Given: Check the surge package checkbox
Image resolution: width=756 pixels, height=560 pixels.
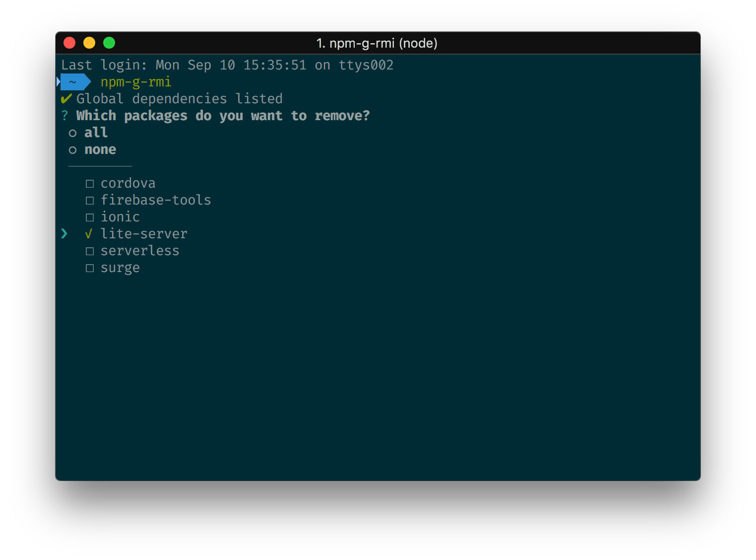Looking at the screenshot, I should (90, 268).
